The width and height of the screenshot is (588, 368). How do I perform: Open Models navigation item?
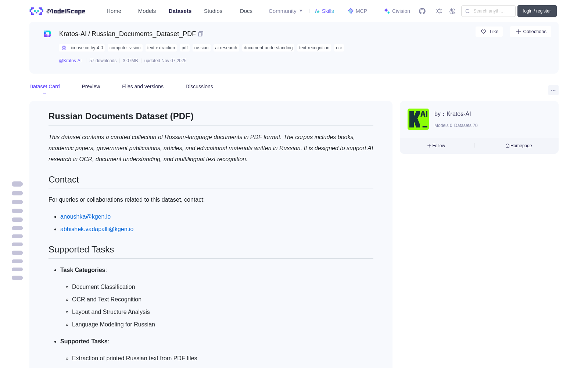(147, 11)
